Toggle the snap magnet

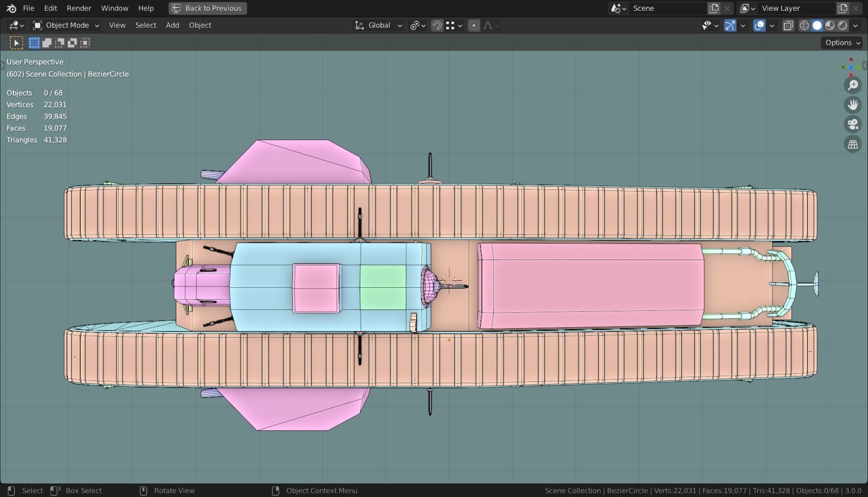click(437, 25)
